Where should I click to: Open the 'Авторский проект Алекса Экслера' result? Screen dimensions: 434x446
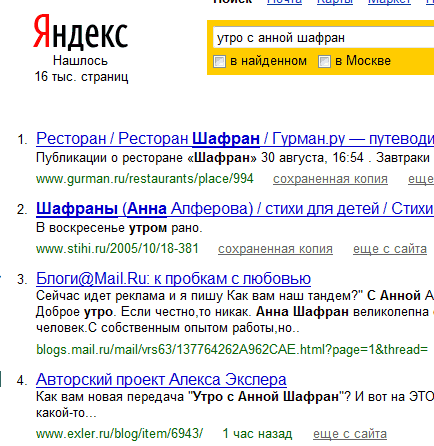(x=161, y=379)
